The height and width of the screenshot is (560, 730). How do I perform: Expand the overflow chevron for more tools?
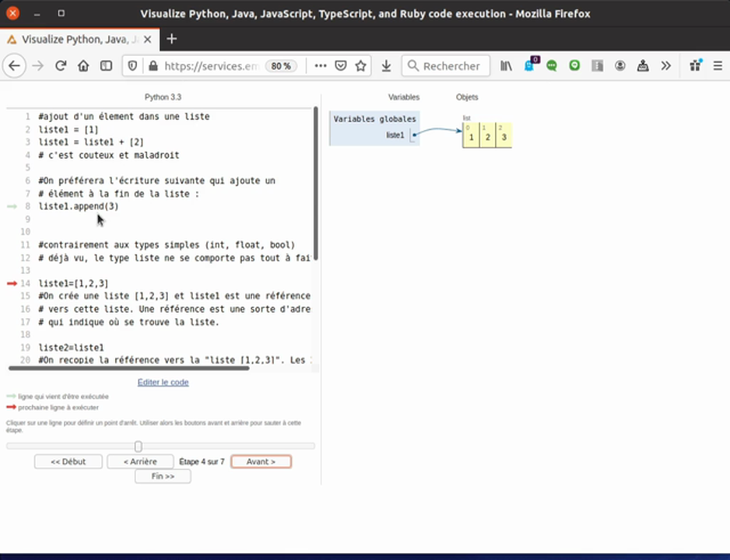(x=665, y=66)
